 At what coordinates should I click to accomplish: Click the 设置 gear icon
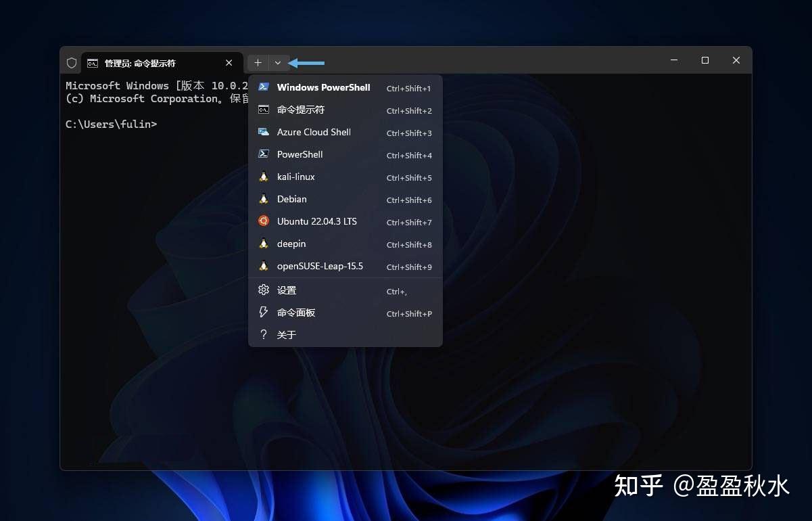tap(264, 290)
